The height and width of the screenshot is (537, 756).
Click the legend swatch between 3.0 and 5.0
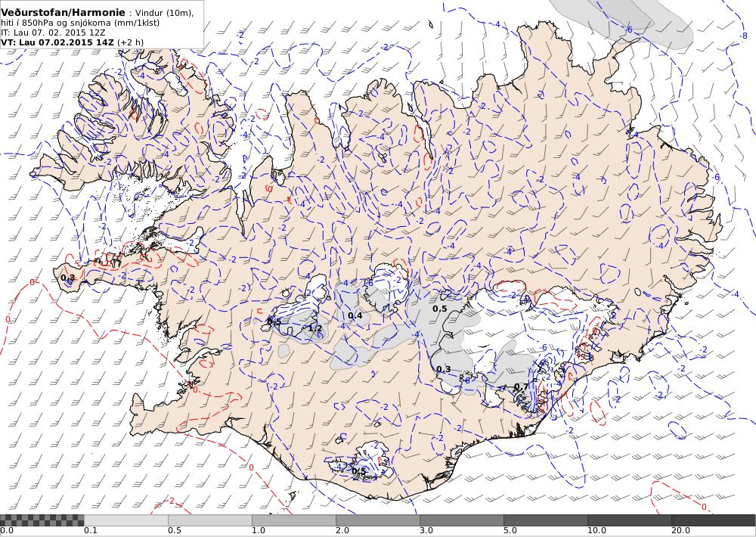(461, 520)
